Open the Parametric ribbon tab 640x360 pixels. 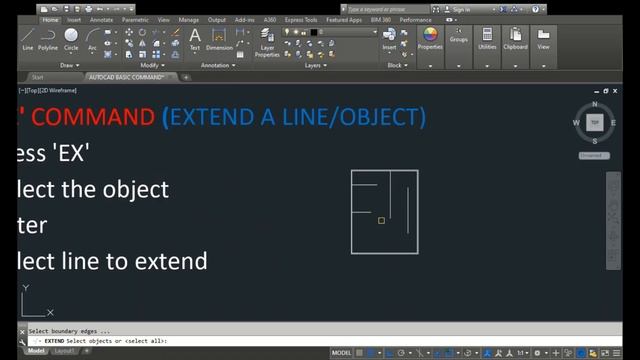pos(135,20)
